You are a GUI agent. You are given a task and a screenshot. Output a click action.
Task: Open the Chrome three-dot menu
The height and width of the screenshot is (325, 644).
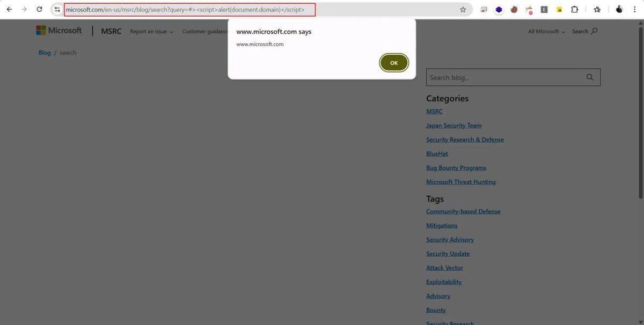pos(635,9)
